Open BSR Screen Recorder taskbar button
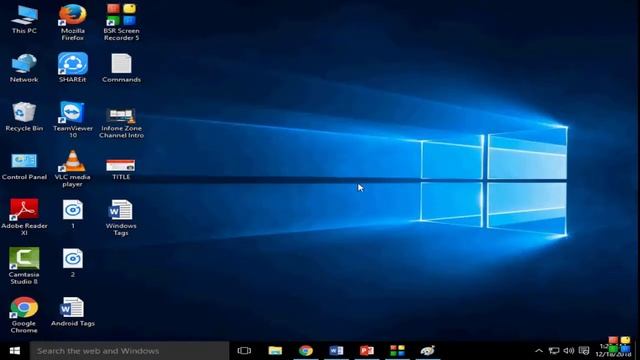This screenshot has width=640, height=360. point(397,351)
